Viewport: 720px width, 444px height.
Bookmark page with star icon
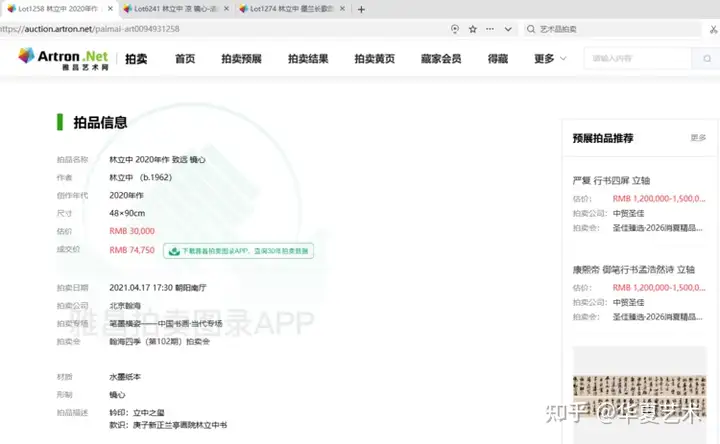(x=472, y=29)
